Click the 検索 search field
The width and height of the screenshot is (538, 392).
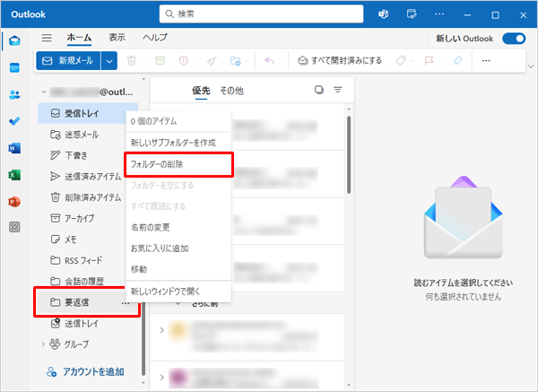262,14
